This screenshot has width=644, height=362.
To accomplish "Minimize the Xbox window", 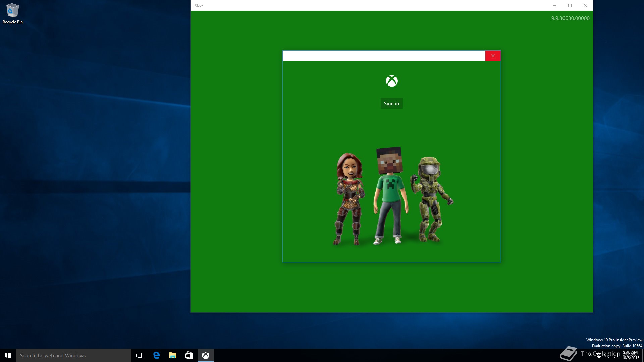I will click(554, 5).
